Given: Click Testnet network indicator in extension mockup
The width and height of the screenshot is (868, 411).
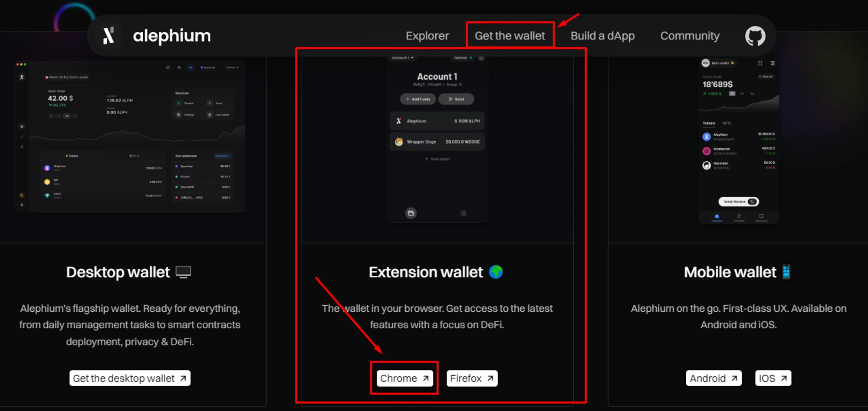Looking at the screenshot, I should (462, 58).
